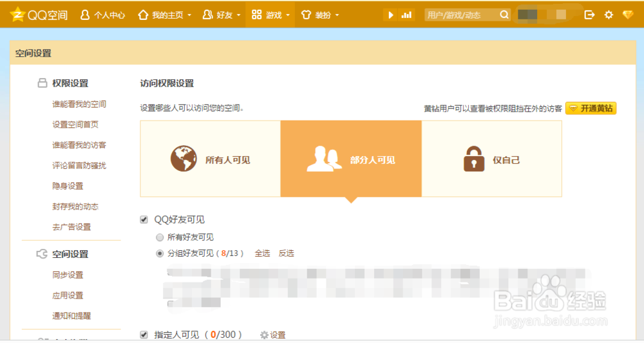Toggle the 指定人可见 checkbox
Image resolution: width=644 pixels, height=343 pixels.
coord(144,335)
